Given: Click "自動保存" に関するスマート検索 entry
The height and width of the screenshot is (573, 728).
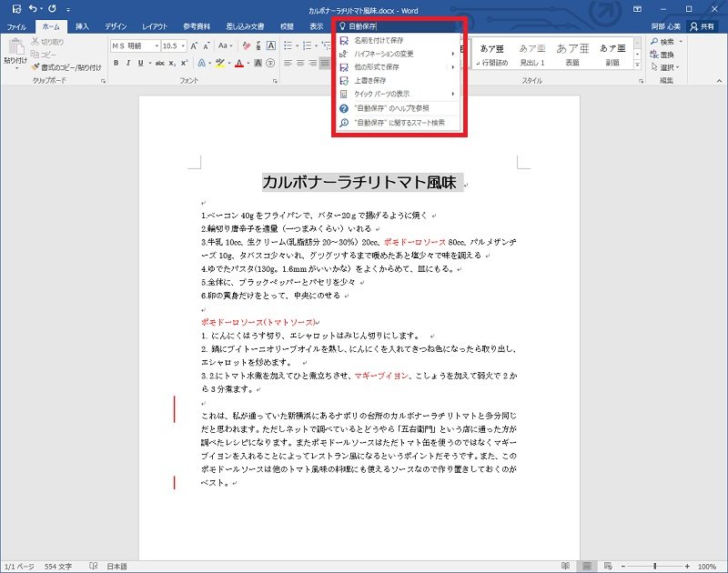Looking at the screenshot, I should pos(399,123).
